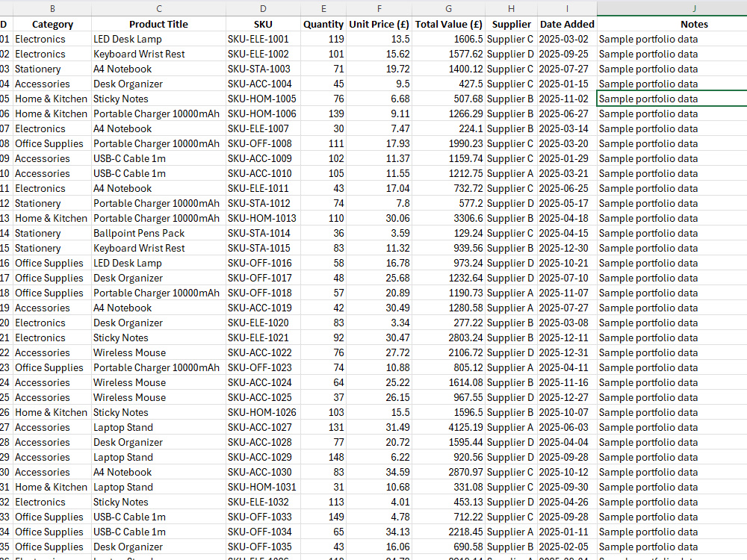The image size is (747, 560).
Task: Select column J header
Action: (x=672, y=8)
